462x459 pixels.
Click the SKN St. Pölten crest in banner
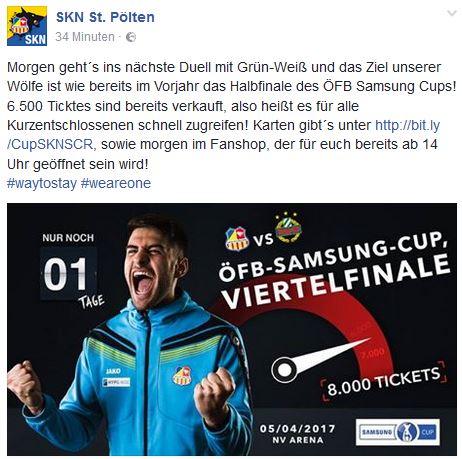pos(237,239)
